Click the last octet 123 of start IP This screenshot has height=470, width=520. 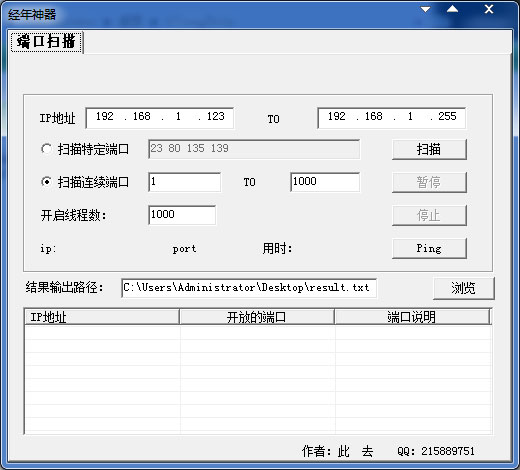pos(216,116)
